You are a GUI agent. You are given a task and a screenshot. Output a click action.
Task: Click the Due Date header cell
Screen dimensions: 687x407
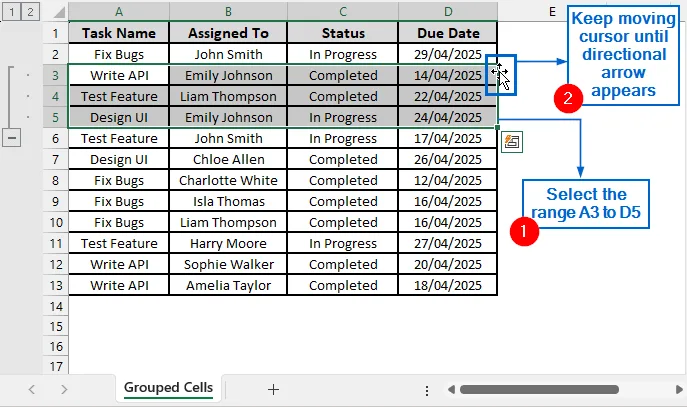(448, 33)
